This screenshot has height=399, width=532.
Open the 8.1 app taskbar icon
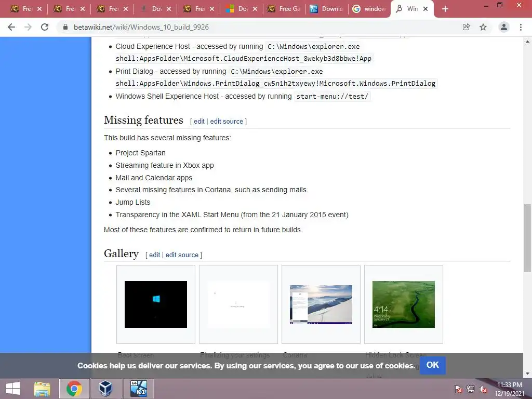tap(139, 389)
